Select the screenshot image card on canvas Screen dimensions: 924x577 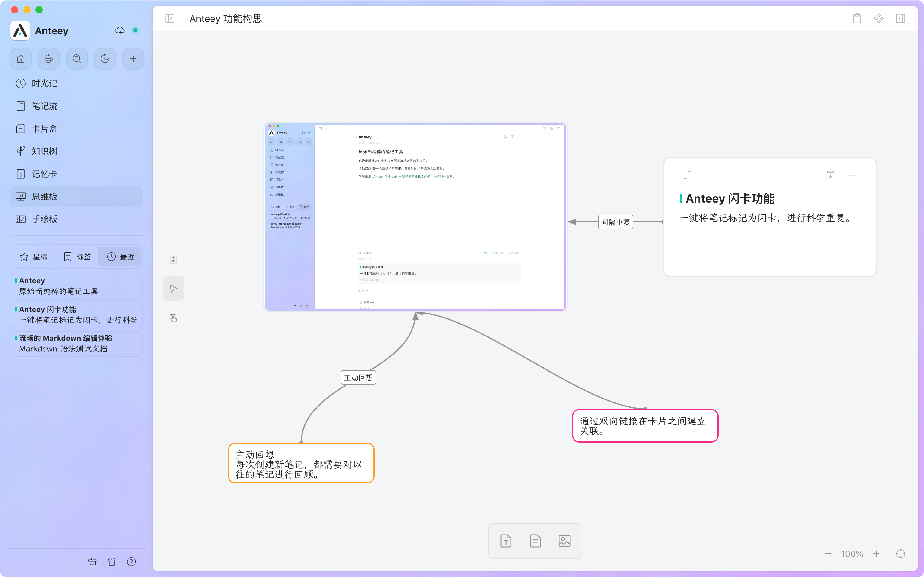415,217
